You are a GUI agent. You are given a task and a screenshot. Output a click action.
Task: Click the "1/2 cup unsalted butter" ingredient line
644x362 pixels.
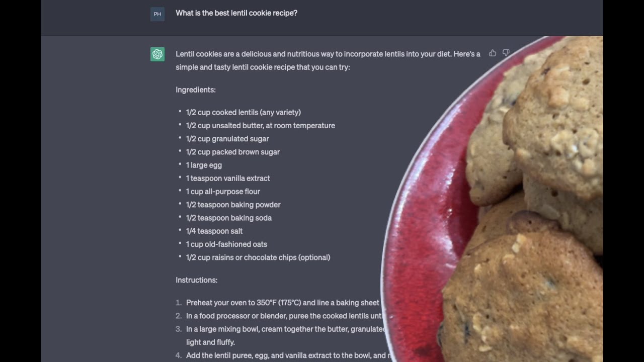[261, 126]
